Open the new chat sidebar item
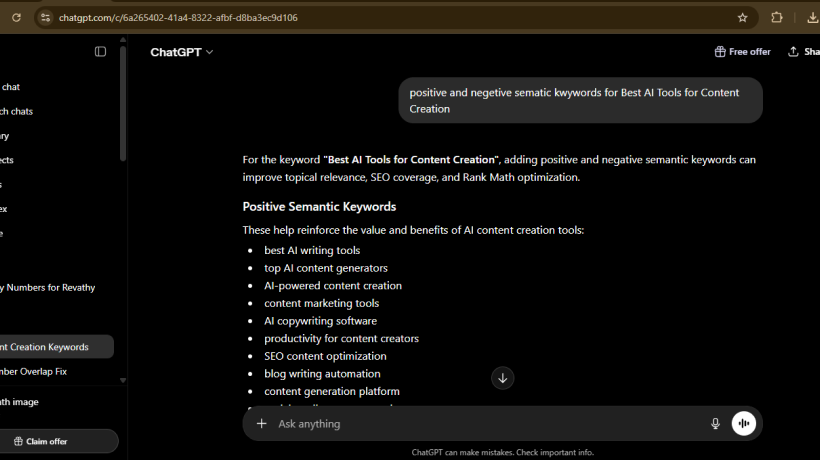 pyautogui.click(x=10, y=87)
